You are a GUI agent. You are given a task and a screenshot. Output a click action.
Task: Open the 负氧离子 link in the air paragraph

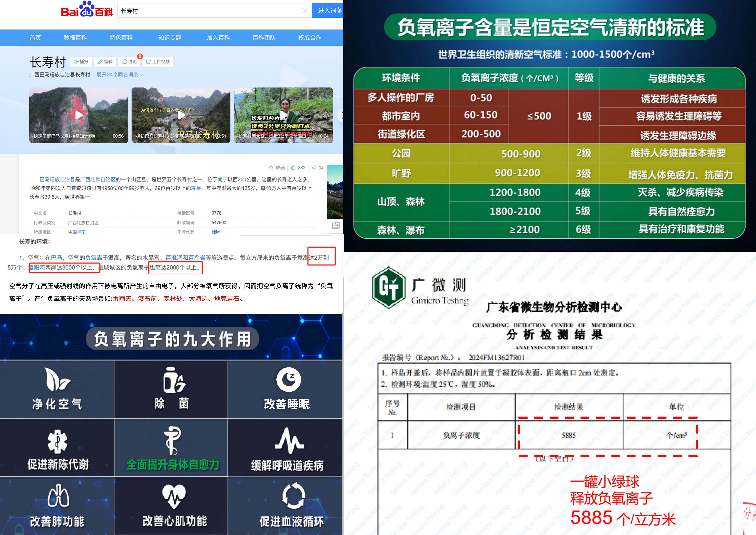(96, 258)
